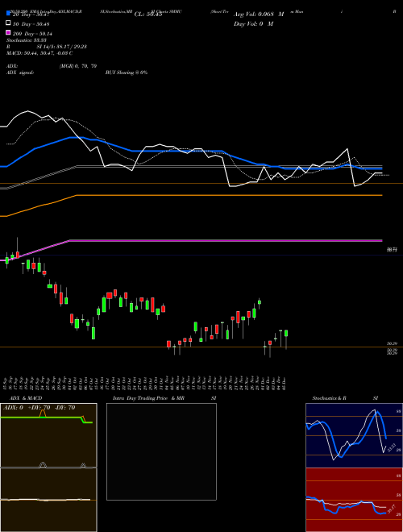The height and width of the screenshot is (532, 403).
Task: Select the '20 Day' moving average label
Action: coord(31,15)
